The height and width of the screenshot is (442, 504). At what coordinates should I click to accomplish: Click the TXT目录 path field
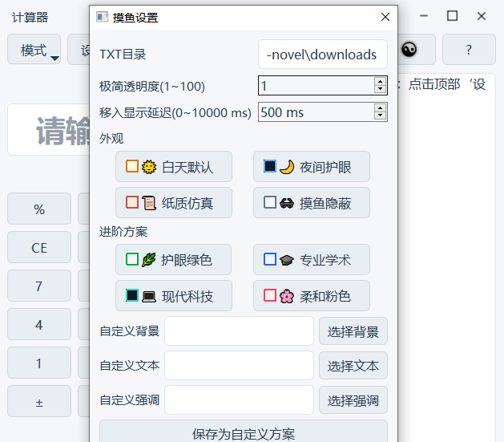tap(323, 55)
